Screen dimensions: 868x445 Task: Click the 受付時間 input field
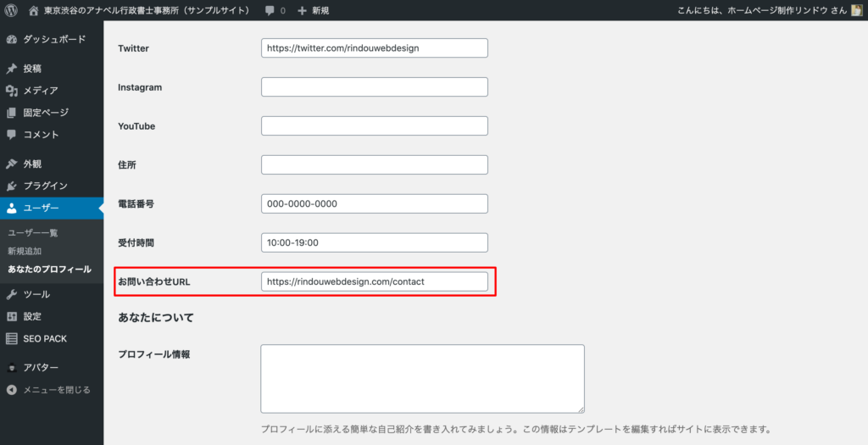375,242
